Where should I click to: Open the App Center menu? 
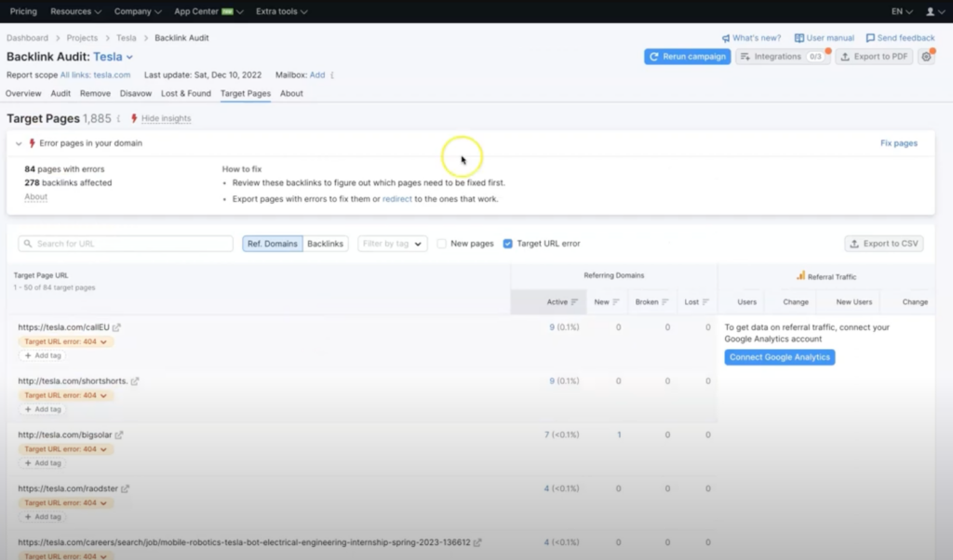[x=208, y=11]
